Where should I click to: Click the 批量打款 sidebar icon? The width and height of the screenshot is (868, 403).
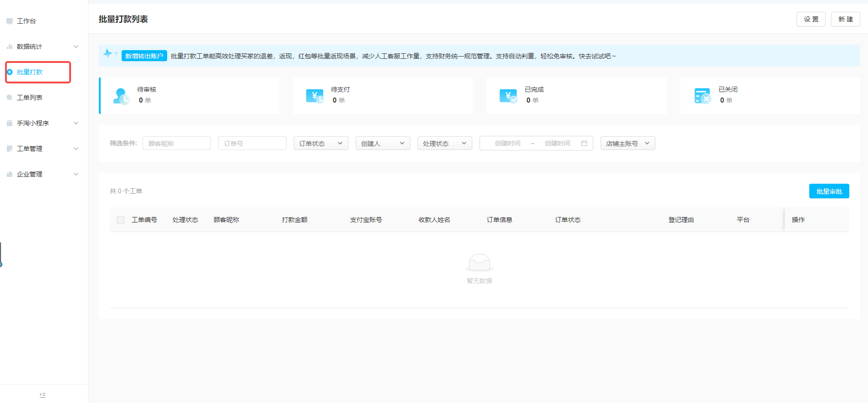[x=10, y=72]
